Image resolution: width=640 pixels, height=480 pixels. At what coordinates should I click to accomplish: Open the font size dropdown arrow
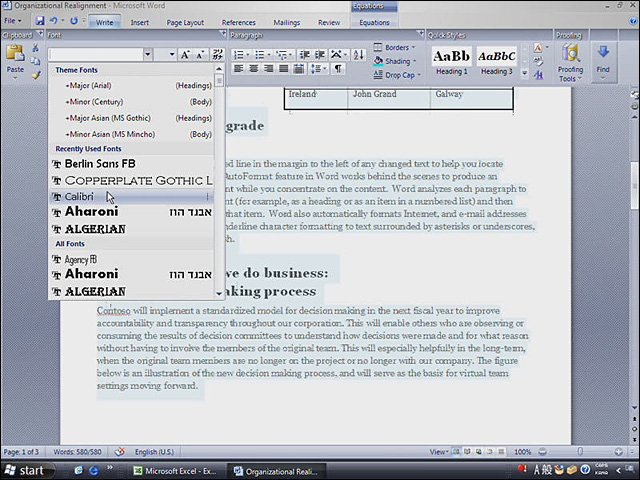pos(172,54)
